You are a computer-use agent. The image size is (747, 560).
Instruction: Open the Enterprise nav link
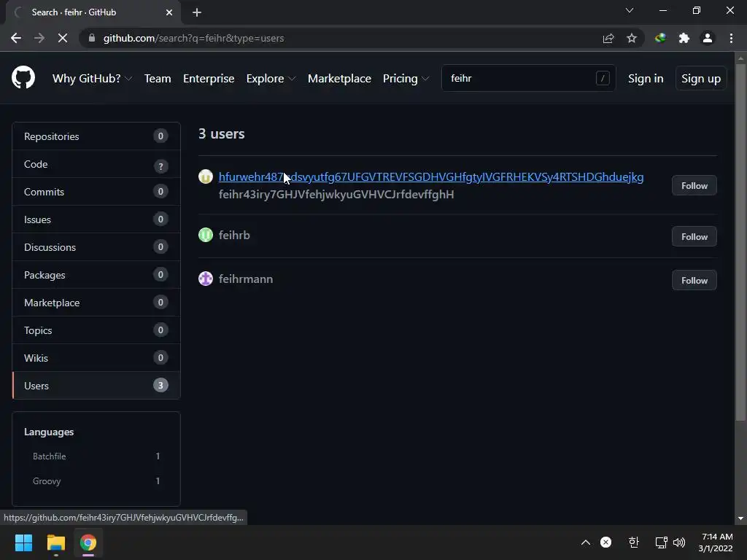point(209,78)
